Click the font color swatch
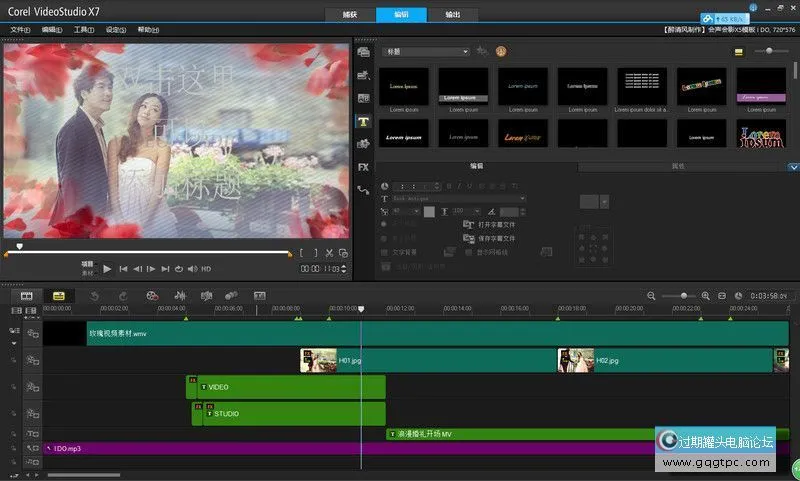Screen dimensions: 800x481 coord(429,212)
